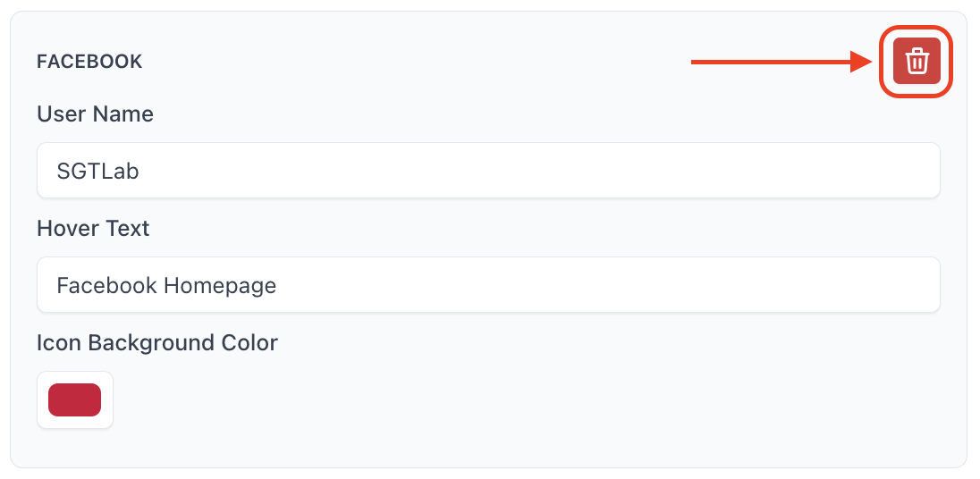Click the blank area below the color swatch
Image resolution: width=980 pixels, height=479 pixels.
(x=75, y=449)
